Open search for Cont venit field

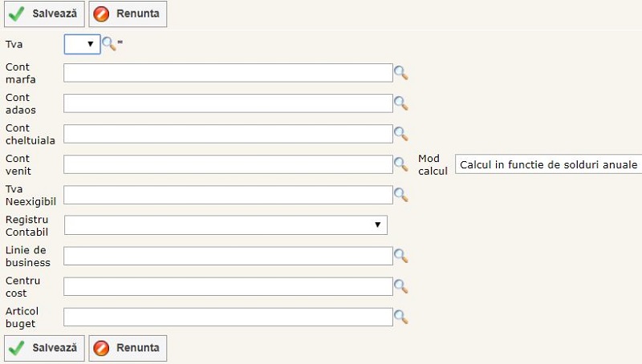point(400,164)
